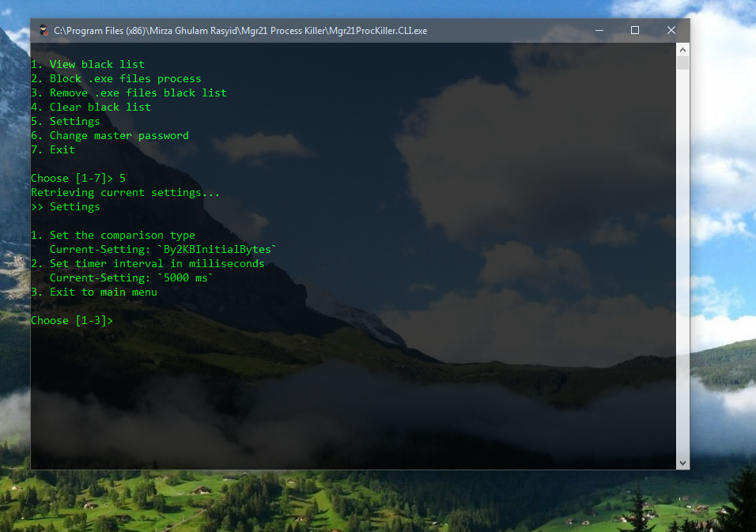756x532 pixels.
Task: Click the scrollbar down arrow
Action: 682,462
